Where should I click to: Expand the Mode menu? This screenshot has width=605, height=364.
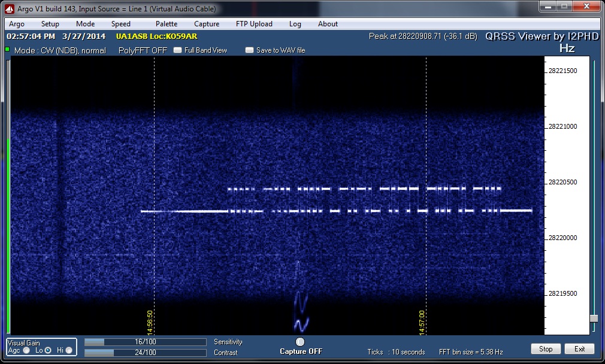85,24
